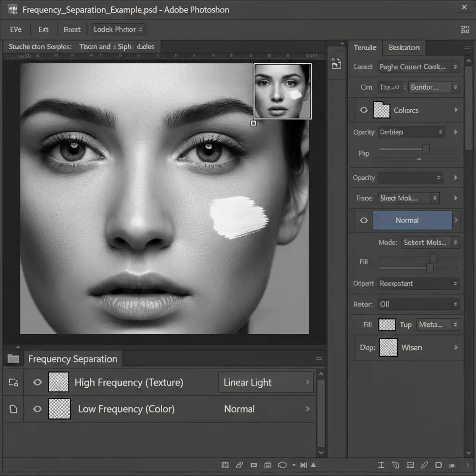476x476 pixels.
Task: Toggle visibility of the Colorcs layer
Action: tap(364, 110)
